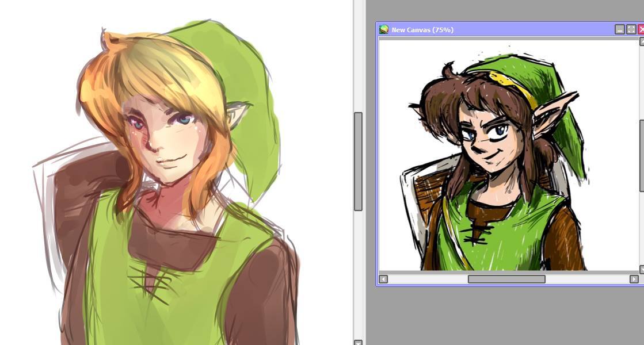
Task: Click right arrow of New Canvas horizontal scrollbar
Action: click(x=634, y=279)
